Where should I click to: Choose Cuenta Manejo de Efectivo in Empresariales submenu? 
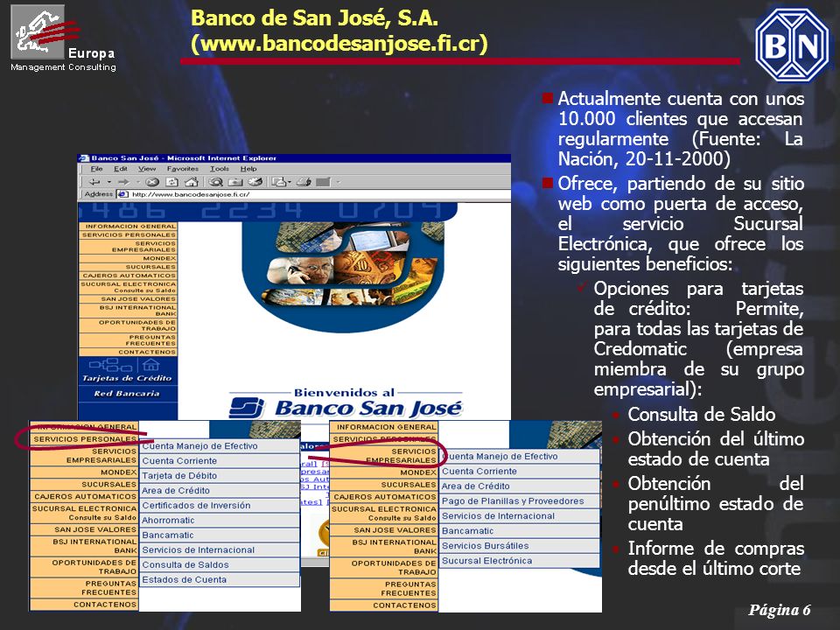click(520, 457)
